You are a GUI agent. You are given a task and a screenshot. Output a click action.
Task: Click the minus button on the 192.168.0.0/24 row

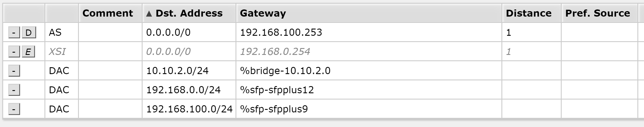click(x=14, y=90)
